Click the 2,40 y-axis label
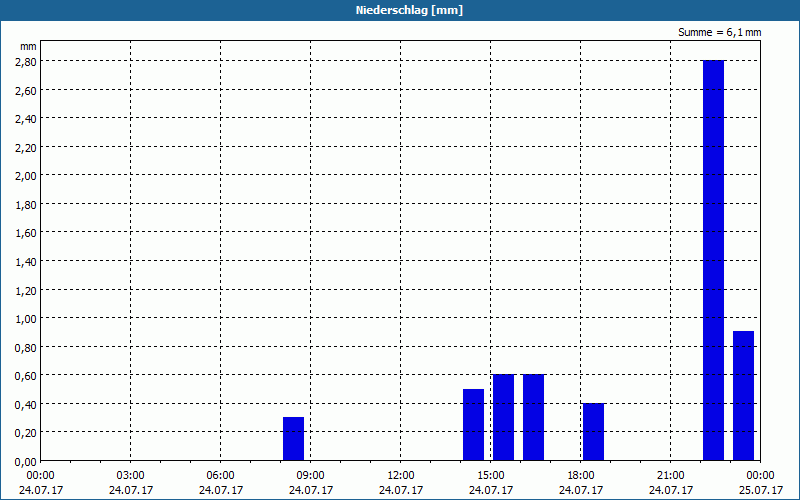Image resolution: width=800 pixels, height=500 pixels. coord(28,118)
